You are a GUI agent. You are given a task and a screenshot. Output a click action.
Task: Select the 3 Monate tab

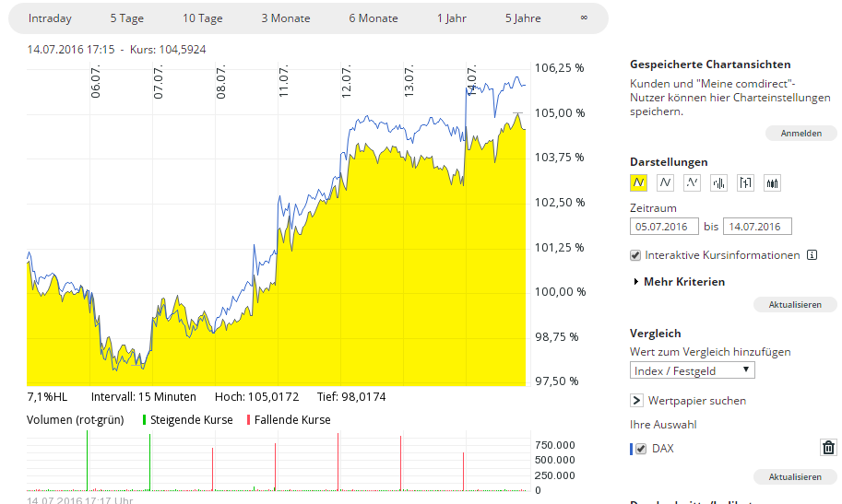click(x=286, y=18)
